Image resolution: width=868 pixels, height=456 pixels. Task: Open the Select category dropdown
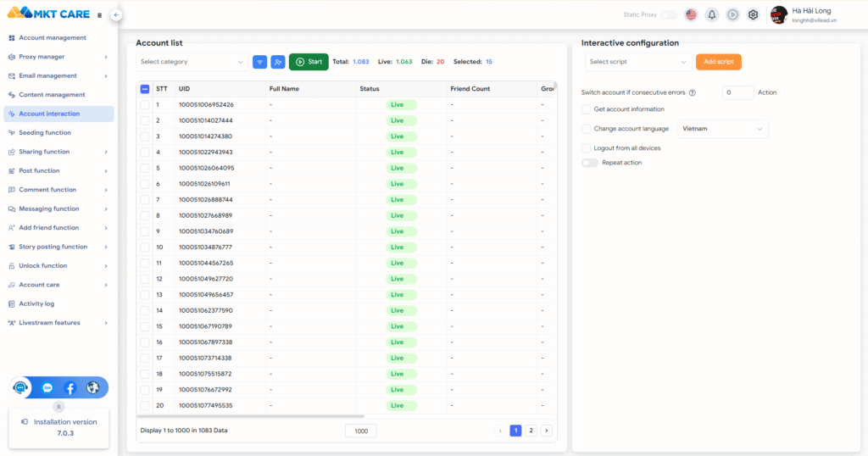[x=192, y=62]
